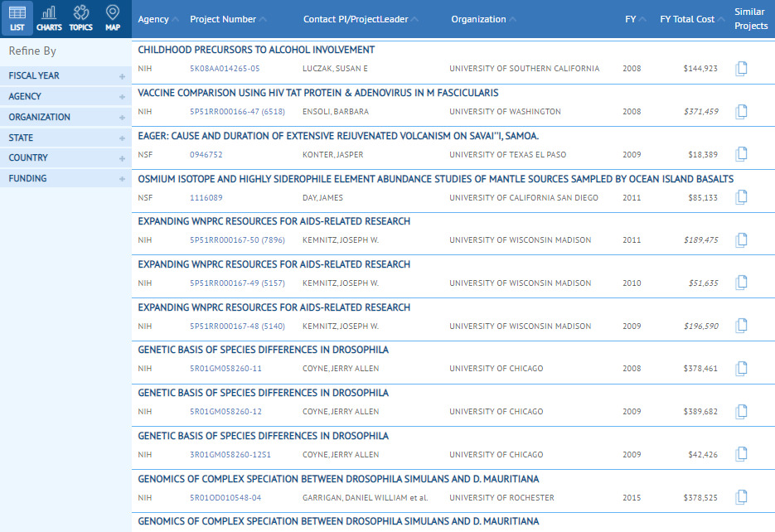Sort results by FY column
Viewport: 775px width, 532px height.
coord(635,19)
